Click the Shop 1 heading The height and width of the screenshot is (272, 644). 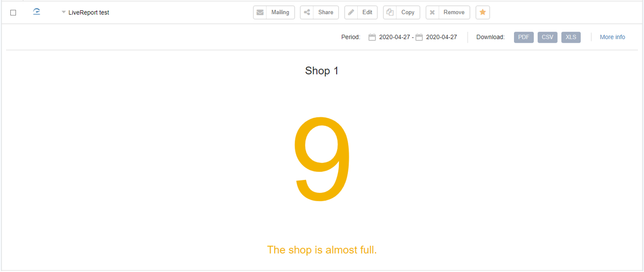322,71
